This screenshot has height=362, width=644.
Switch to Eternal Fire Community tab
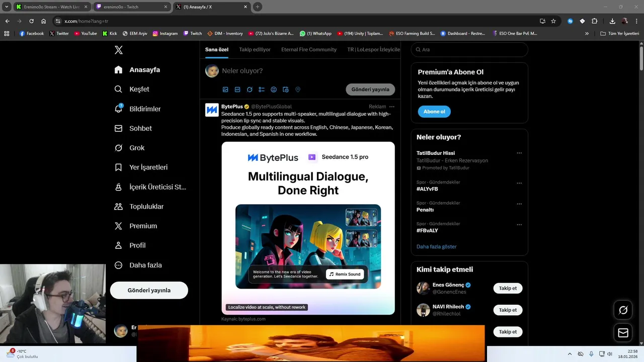pyautogui.click(x=309, y=49)
